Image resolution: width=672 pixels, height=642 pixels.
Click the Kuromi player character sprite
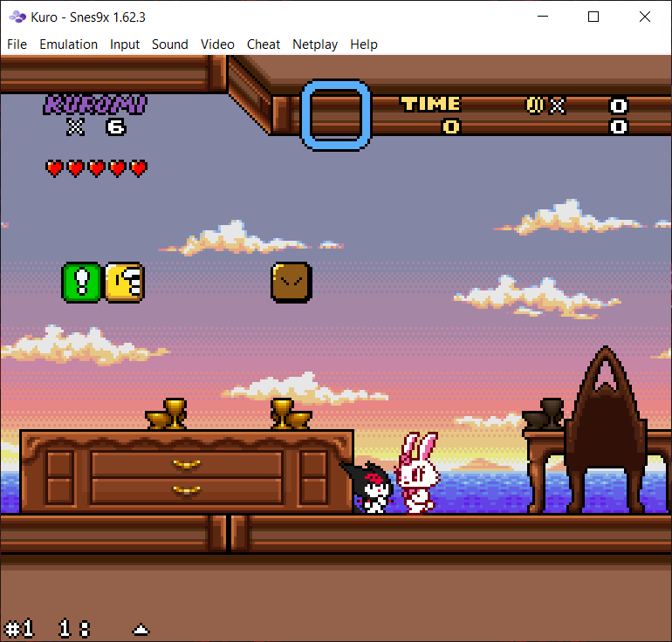(x=369, y=488)
